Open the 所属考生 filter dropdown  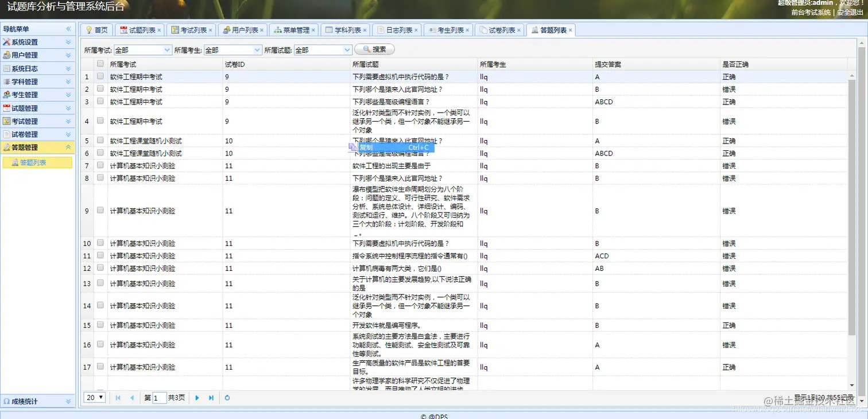click(257, 50)
